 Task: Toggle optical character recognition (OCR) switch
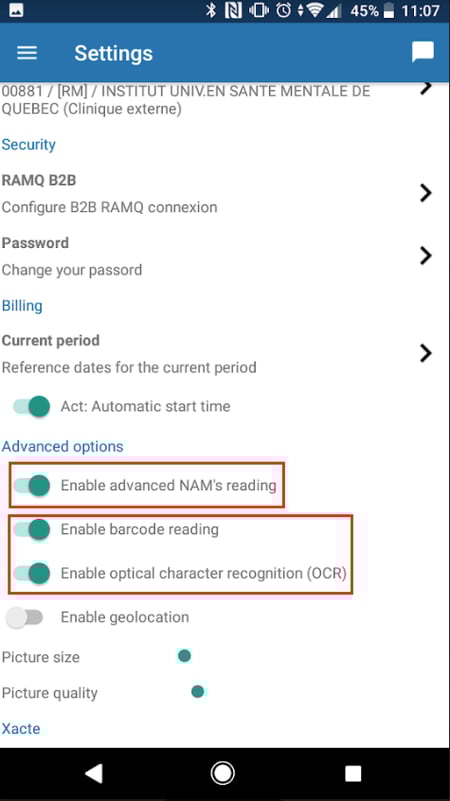coord(32,573)
